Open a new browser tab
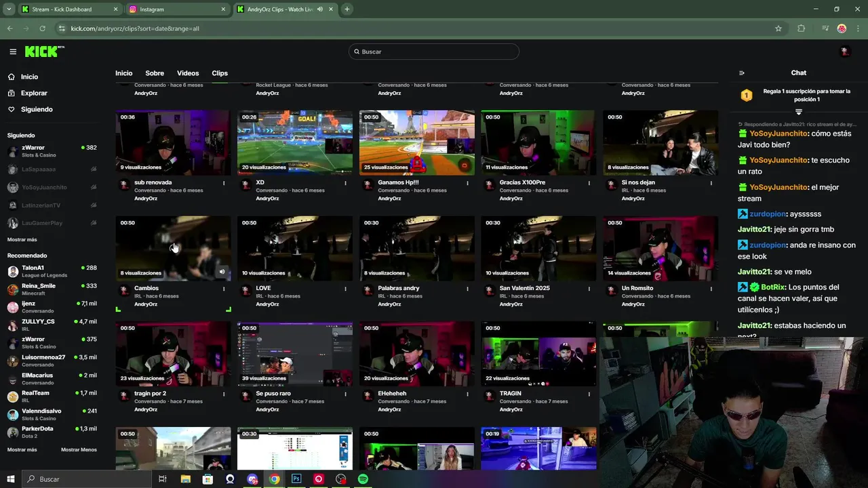Image resolution: width=868 pixels, height=488 pixels. point(347,9)
